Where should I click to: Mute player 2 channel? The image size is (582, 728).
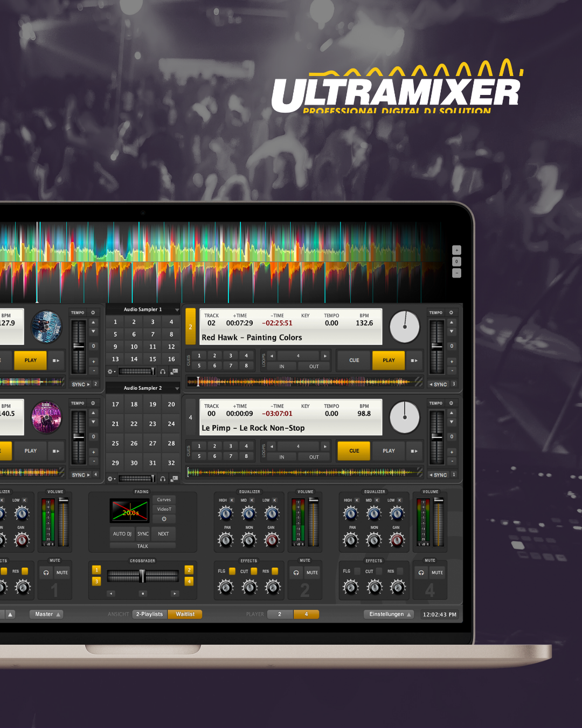click(x=313, y=573)
